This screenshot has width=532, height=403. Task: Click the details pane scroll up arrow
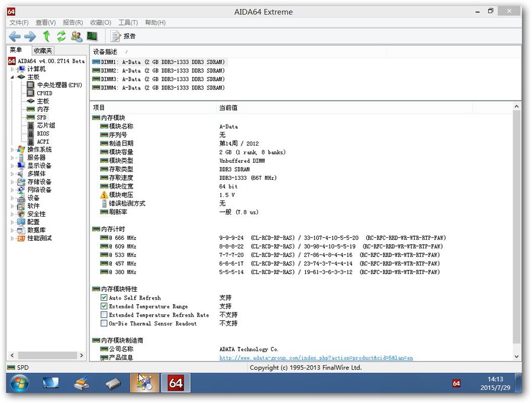coord(517,107)
